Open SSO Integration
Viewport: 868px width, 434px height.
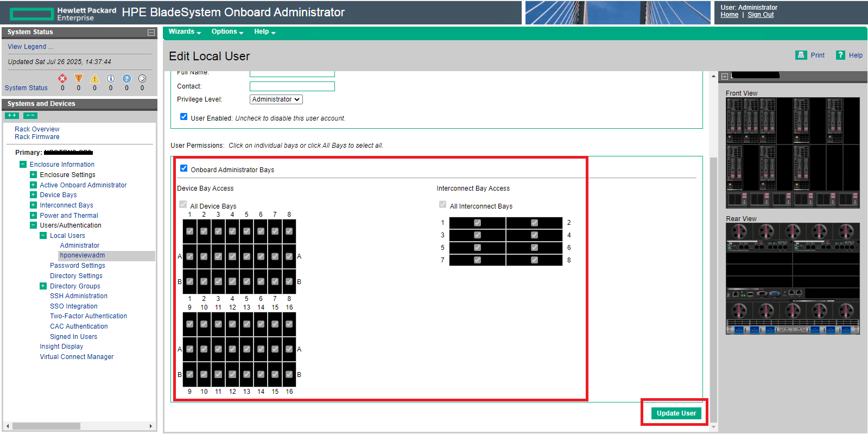pos(74,306)
